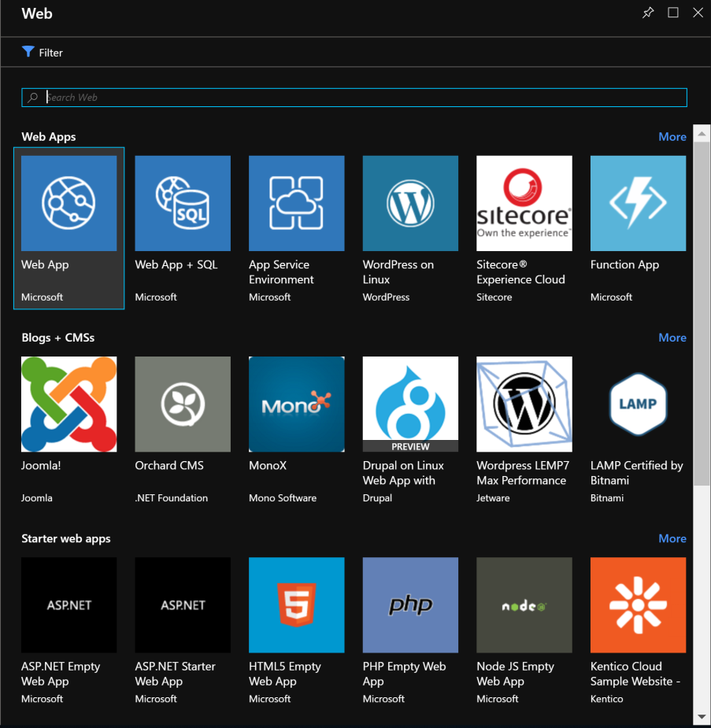The image size is (711, 728).
Task: Click the Wordpress LEMP7 Max Performance title
Action: coord(523,473)
